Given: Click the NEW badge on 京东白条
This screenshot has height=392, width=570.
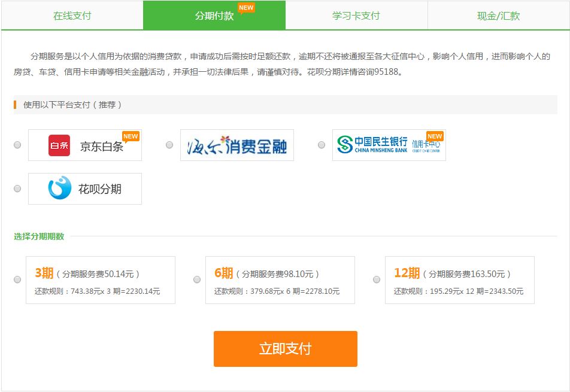Looking at the screenshot, I should pyautogui.click(x=131, y=136).
